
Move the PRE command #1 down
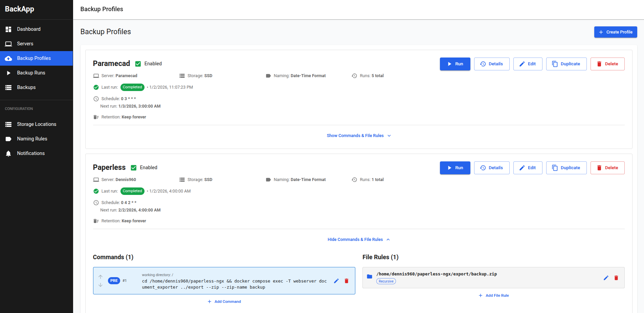(101, 285)
